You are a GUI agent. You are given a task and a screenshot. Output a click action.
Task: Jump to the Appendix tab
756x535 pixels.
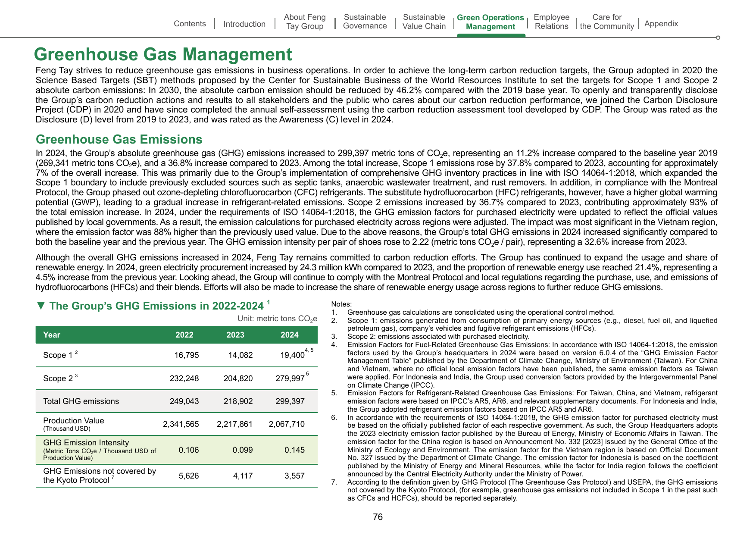click(x=661, y=24)
